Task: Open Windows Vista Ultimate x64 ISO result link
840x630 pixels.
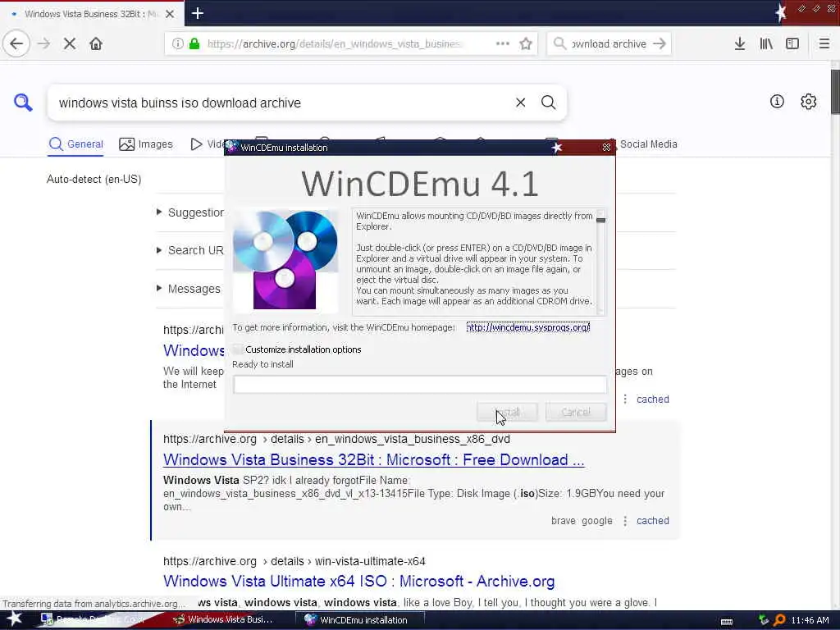Action: 359,581
